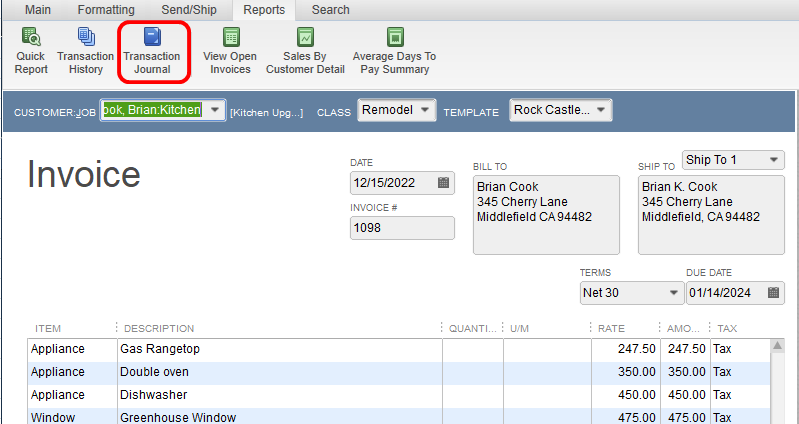Click the 475.00 rate cell
The height and width of the screenshot is (424, 799).
[x=626, y=417]
